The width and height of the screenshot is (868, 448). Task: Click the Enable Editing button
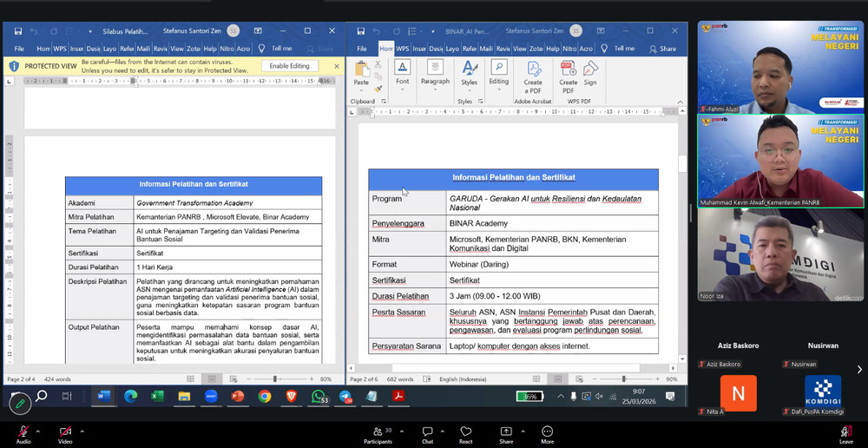coord(289,66)
